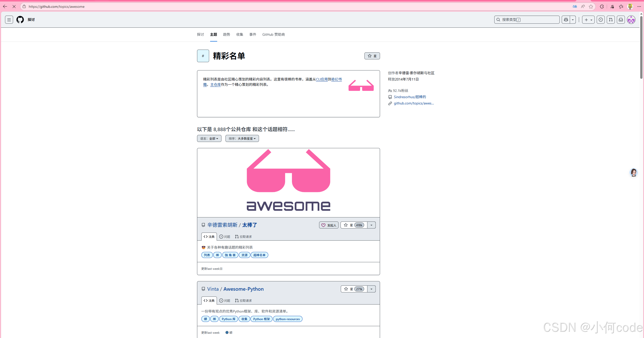Switch to the 趋势 trending tab
The height and width of the screenshot is (338, 644).
226,34
